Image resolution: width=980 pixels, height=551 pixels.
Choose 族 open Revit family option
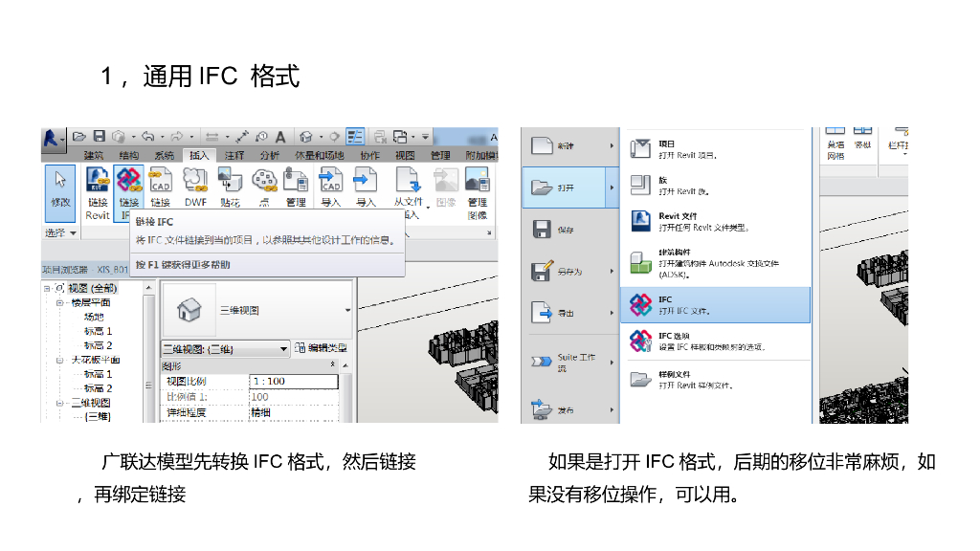tap(716, 186)
